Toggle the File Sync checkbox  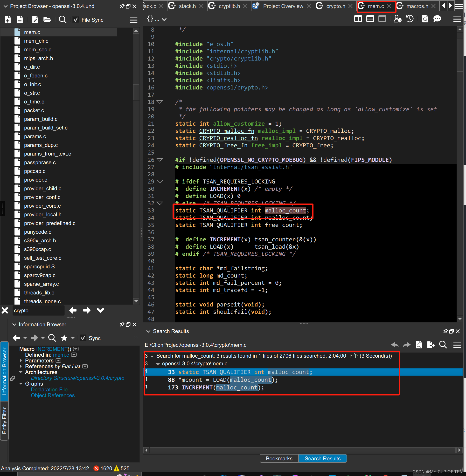[x=76, y=20]
